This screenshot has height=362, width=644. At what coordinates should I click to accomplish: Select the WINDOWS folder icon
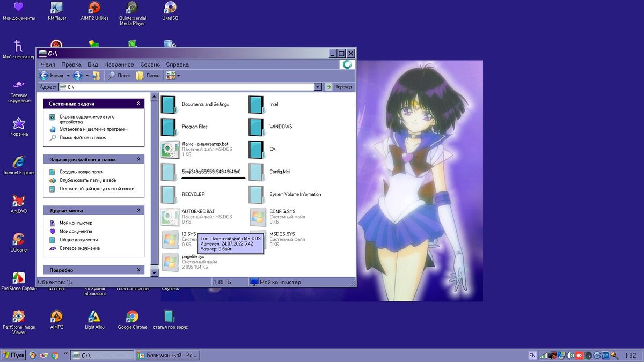coord(258,127)
